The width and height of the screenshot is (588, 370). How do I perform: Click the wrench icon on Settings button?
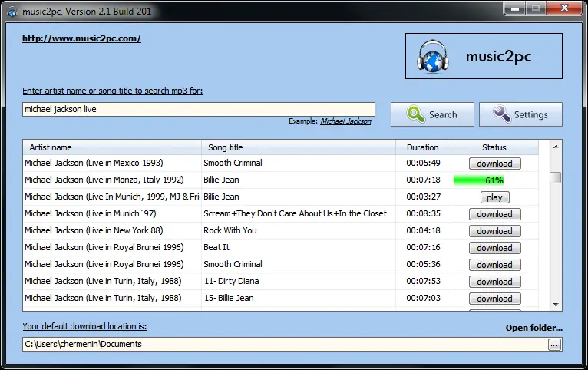(x=502, y=114)
